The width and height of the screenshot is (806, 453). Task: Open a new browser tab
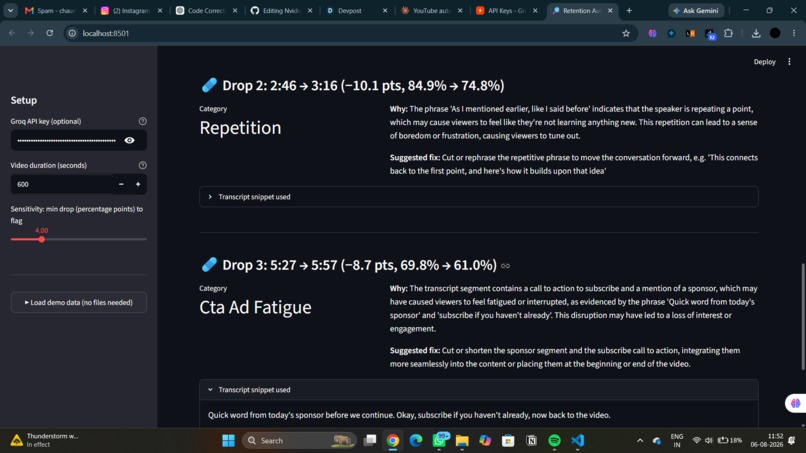pyautogui.click(x=629, y=10)
